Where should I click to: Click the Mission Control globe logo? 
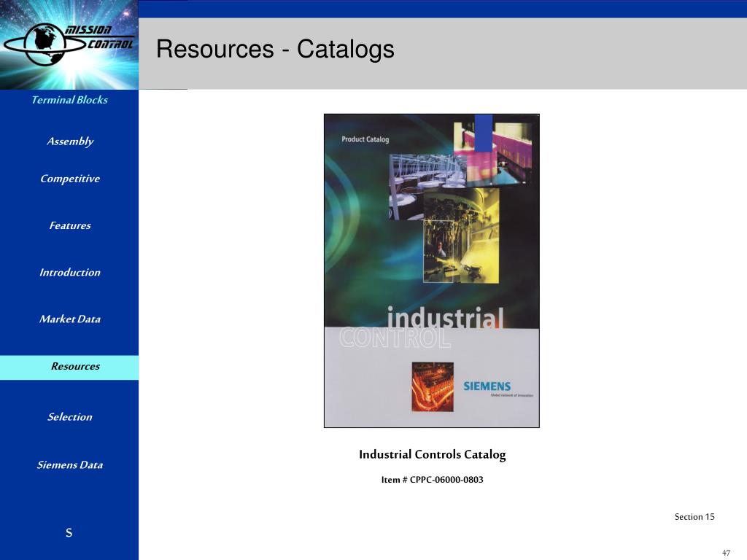click(69, 44)
